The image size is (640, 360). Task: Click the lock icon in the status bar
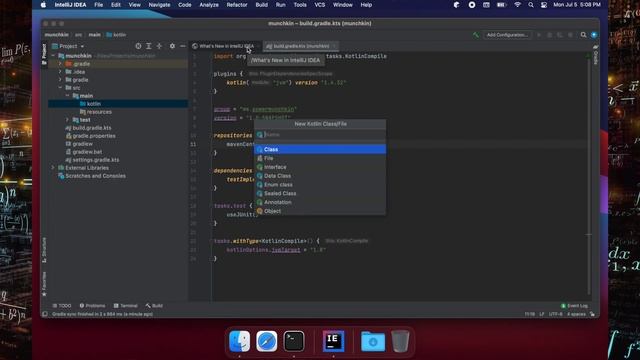[x=592, y=314]
